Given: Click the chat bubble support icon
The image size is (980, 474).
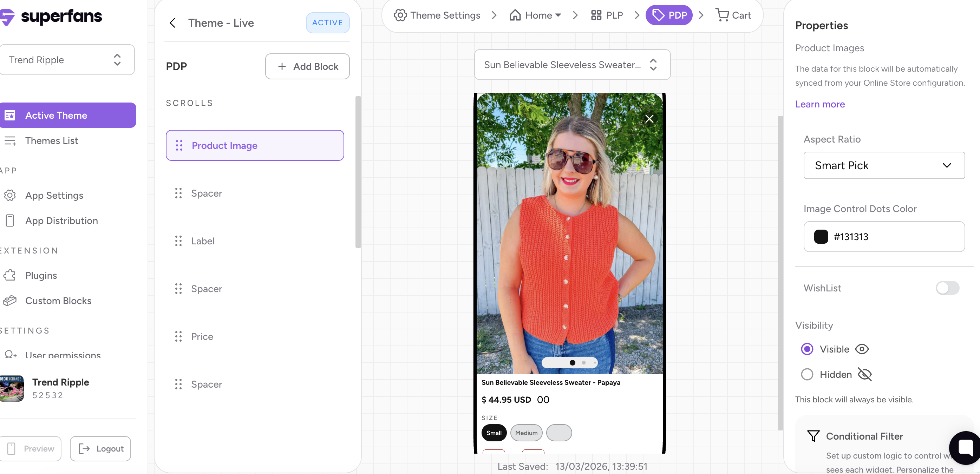Looking at the screenshot, I should tap(966, 448).
